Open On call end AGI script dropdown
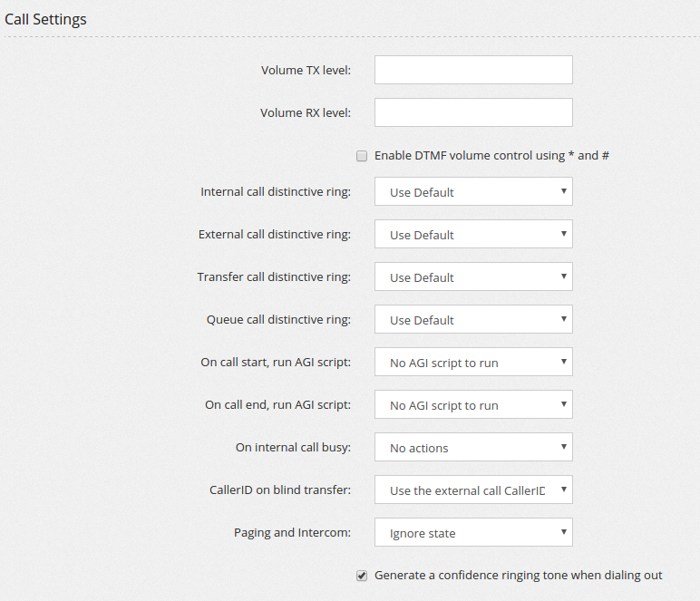Image resolution: width=700 pixels, height=601 pixels. click(x=473, y=404)
